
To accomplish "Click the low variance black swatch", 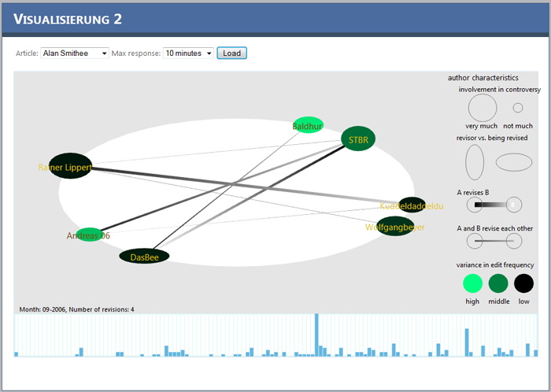I will (524, 283).
